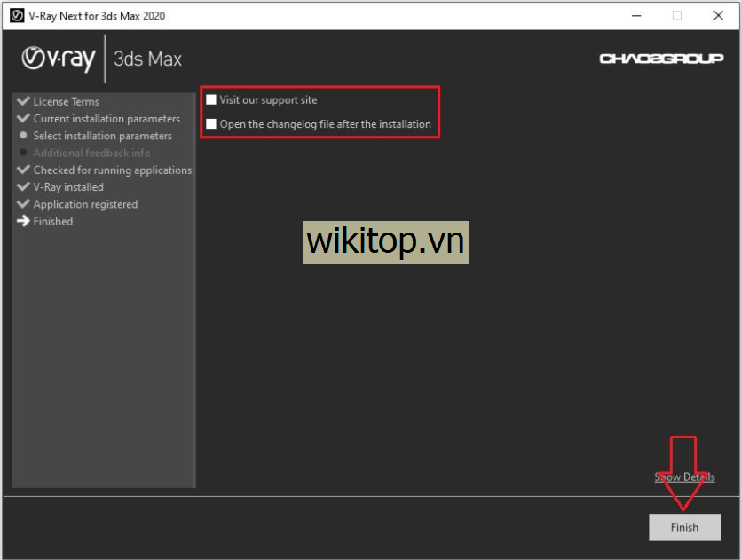Viewport: 741px width, 560px height.
Task: Click the Additional feedback info step
Action: point(91,154)
